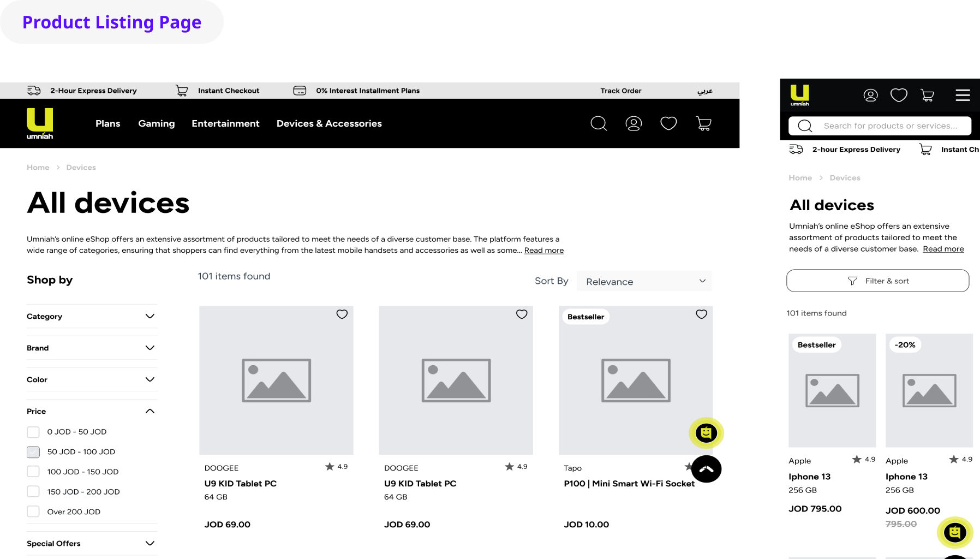Click the Umniah logo in desktop header
The width and height of the screenshot is (980, 559).
tap(40, 123)
